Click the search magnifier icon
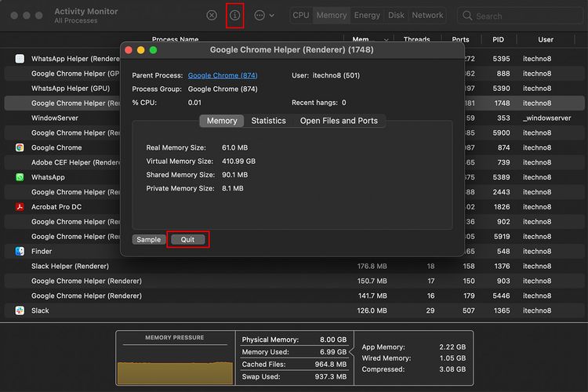 tap(467, 16)
